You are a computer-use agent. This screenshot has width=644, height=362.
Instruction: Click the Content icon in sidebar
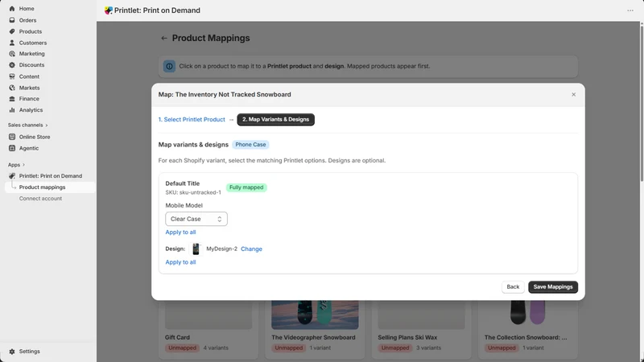pos(12,76)
